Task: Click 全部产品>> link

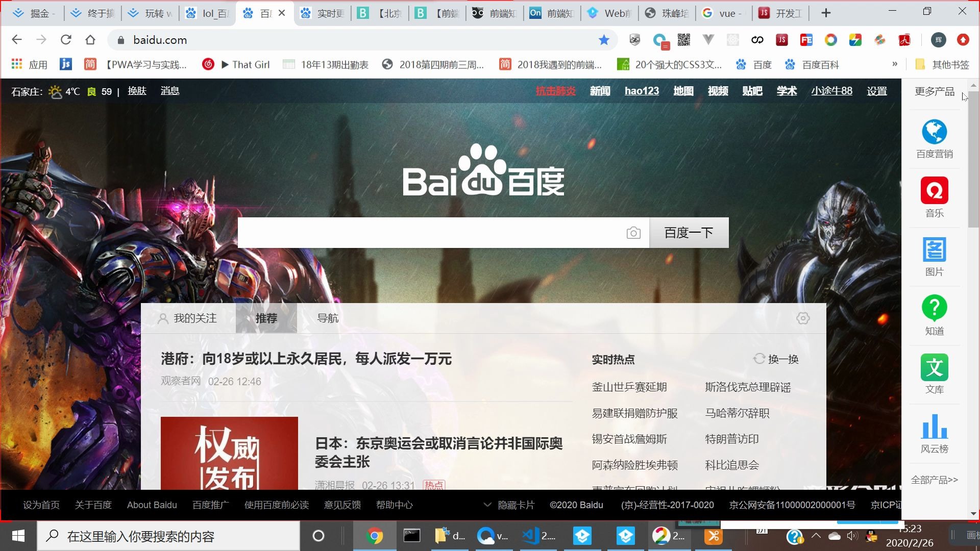Action: pyautogui.click(x=934, y=480)
